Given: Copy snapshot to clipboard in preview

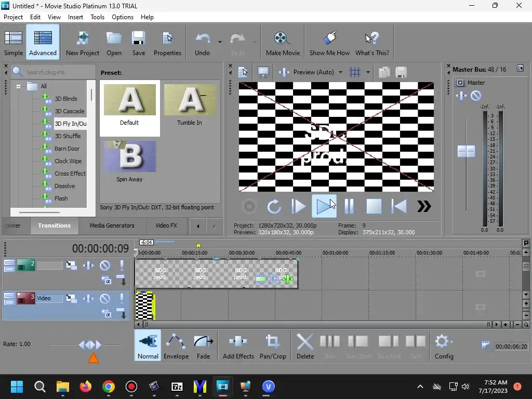Looking at the screenshot, I should tap(384, 72).
